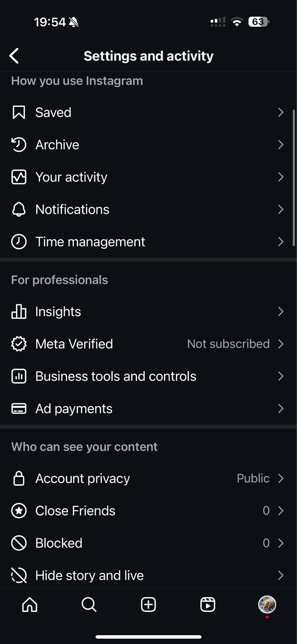Tap the Account privacy lock icon
This screenshot has width=297, height=644.
(x=19, y=478)
